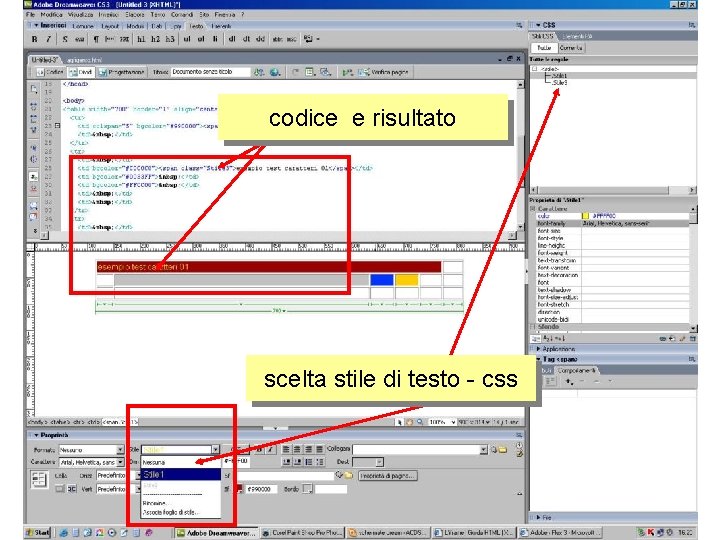The width and height of the screenshot is (720, 540).
Task: Click the dark red Sf background color swatch
Action: (x=239, y=489)
